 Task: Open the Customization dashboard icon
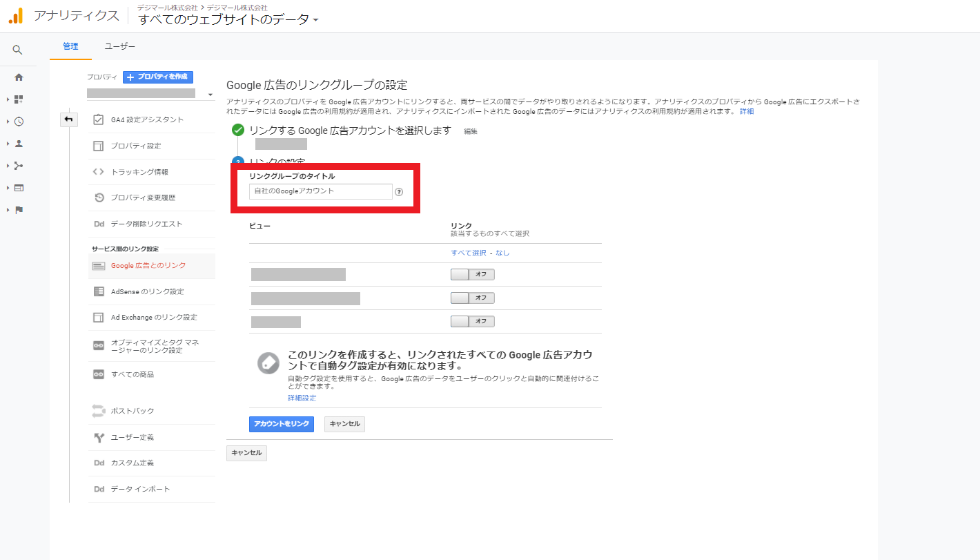coord(19,99)
